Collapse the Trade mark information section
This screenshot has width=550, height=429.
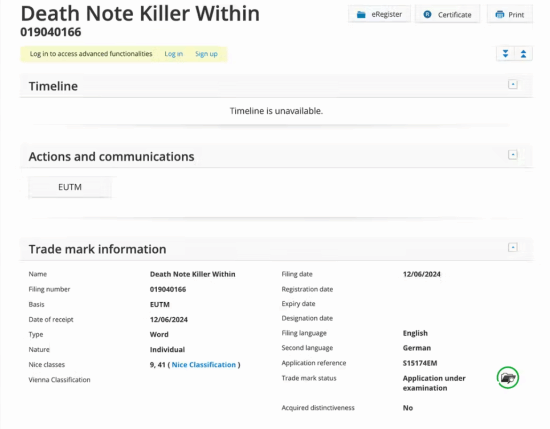[513, 247]
